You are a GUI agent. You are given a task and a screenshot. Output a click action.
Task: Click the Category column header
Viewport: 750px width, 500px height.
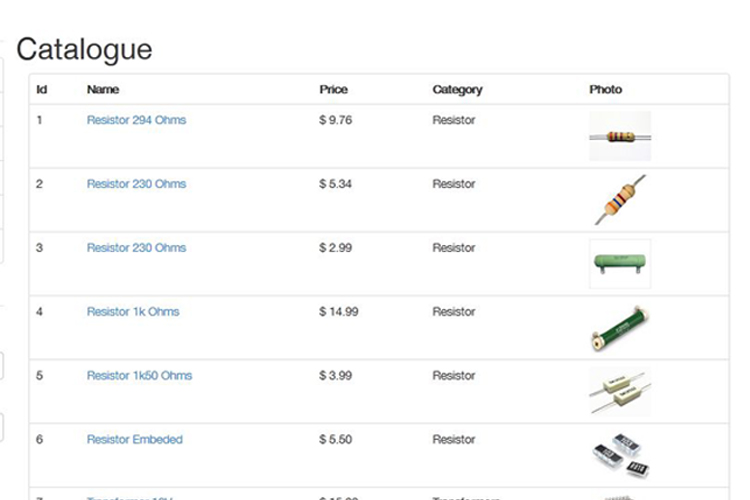click(x=457, y=90)
